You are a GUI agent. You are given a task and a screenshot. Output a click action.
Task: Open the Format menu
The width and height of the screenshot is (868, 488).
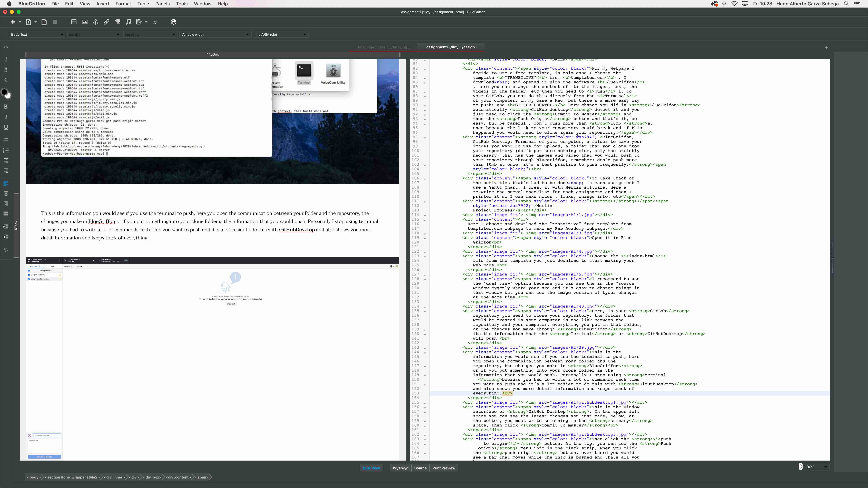pyautogui.click(x=123, y=4)
